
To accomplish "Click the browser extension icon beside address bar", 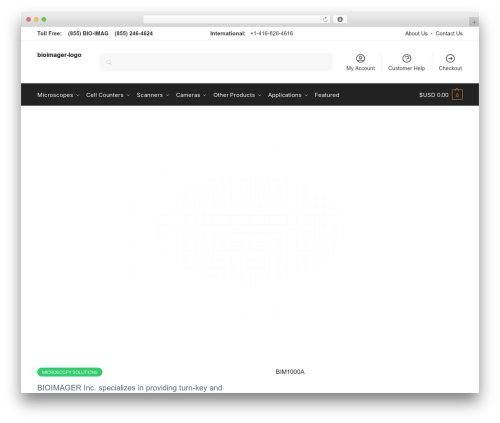I will coord(340,19).
